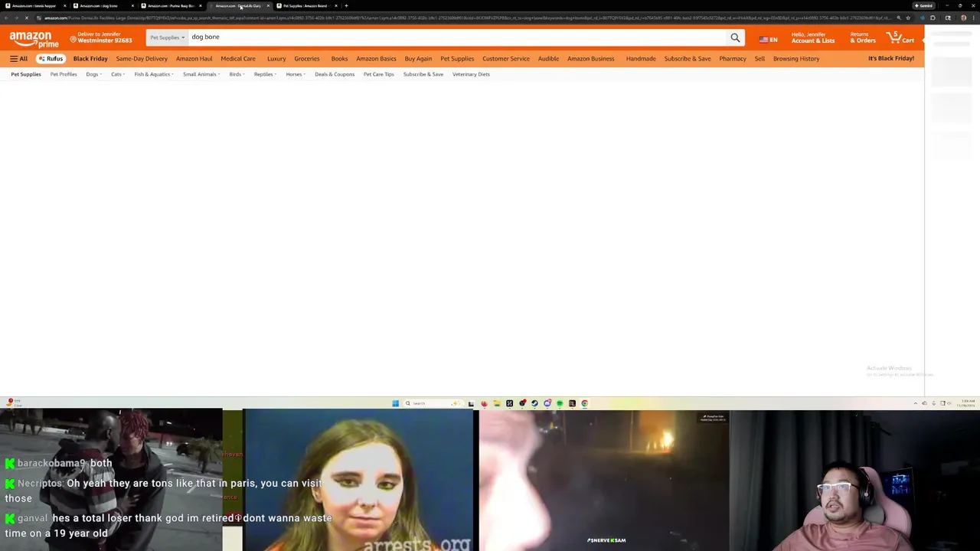Open Subscribe & Save in pet subnav

click(423, 74)
